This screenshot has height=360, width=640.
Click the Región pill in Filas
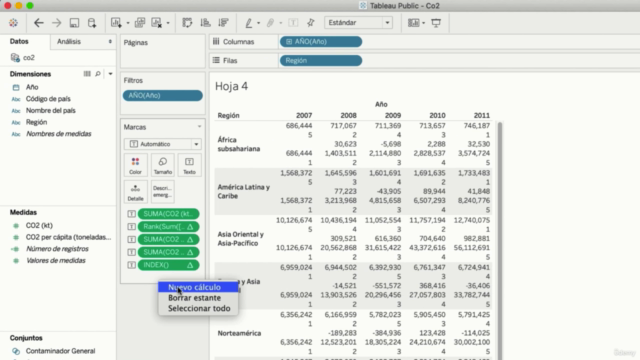(x=321, y=60)
